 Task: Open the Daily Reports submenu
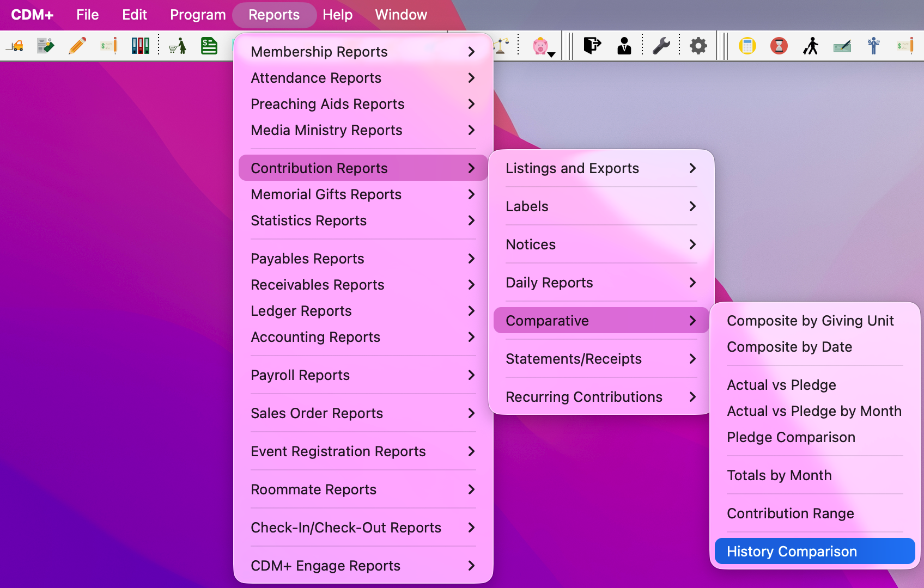coord(601,283)
